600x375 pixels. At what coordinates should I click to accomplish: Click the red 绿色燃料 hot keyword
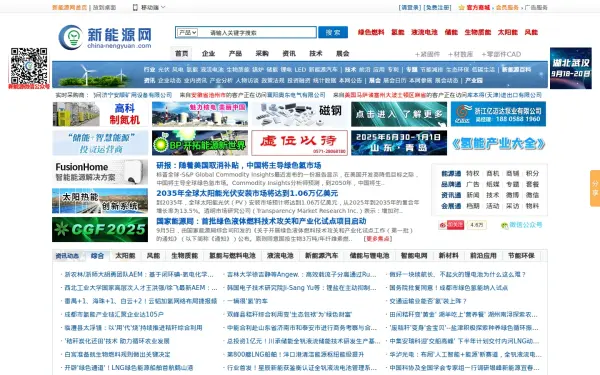[x=371, y=33]
